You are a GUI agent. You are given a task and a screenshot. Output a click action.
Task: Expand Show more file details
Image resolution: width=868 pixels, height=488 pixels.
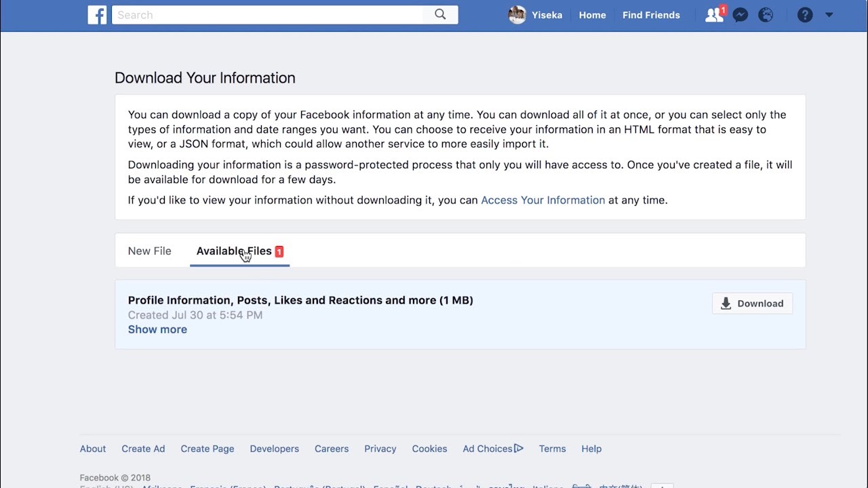(x=157, y=329)
